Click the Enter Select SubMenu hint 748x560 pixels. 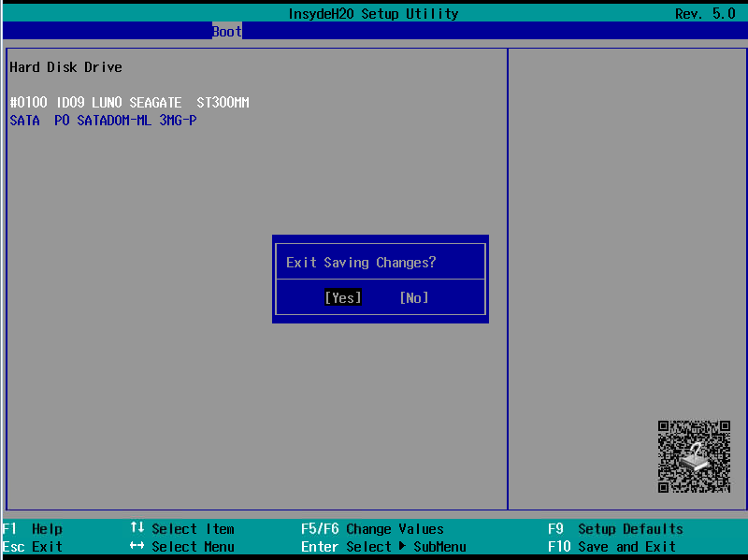pyautogui.click(x=383, y=547)
